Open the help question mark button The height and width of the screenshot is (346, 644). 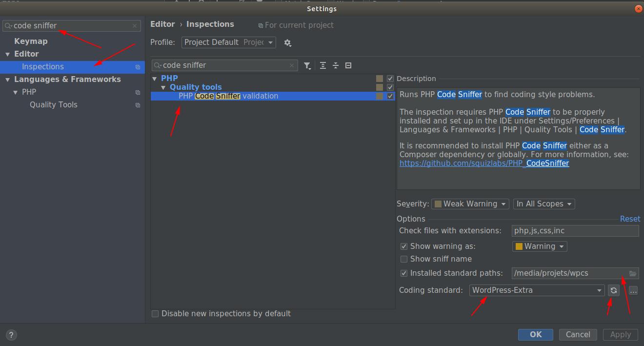click(11, 335)
